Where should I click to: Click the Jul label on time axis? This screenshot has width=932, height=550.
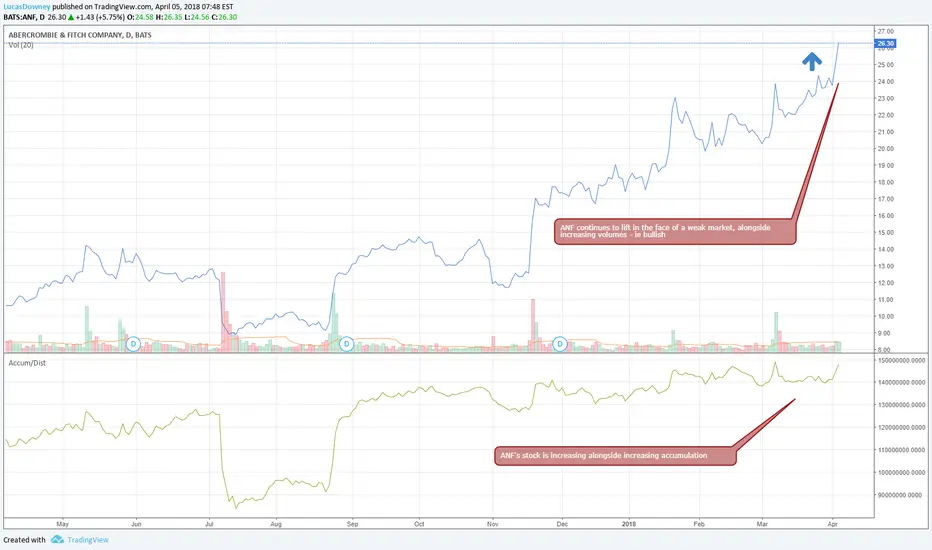pos(209,524)
